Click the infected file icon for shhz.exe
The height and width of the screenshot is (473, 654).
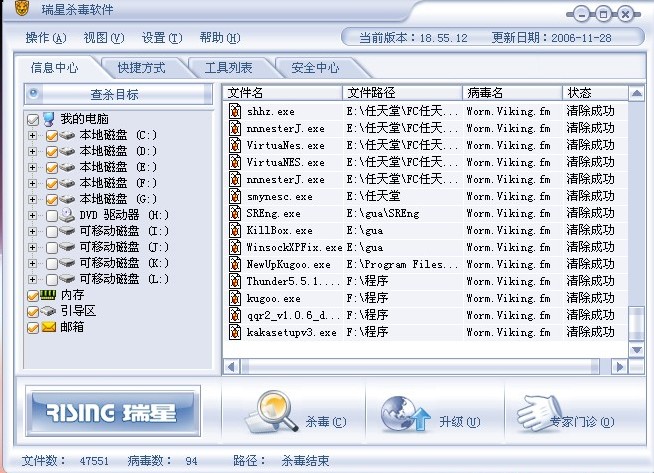[x=235, y=111]
